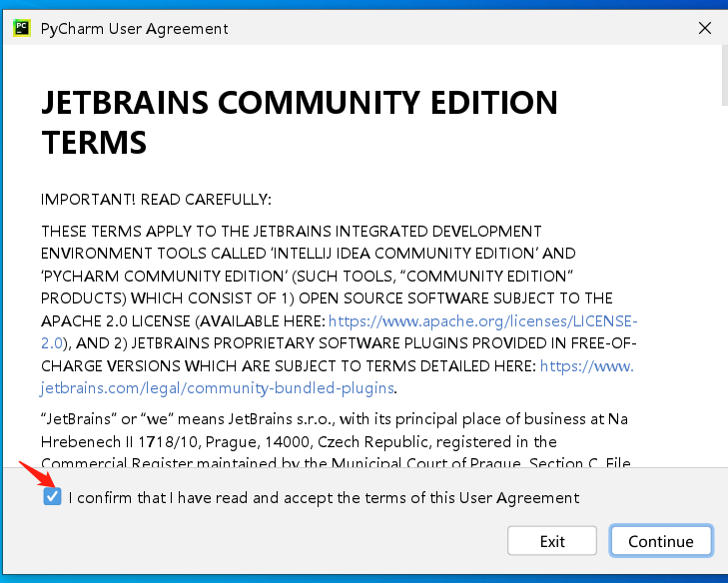
Task: Uncheck the User Agreement confirmation checkbox
Action: click(52, 496)
